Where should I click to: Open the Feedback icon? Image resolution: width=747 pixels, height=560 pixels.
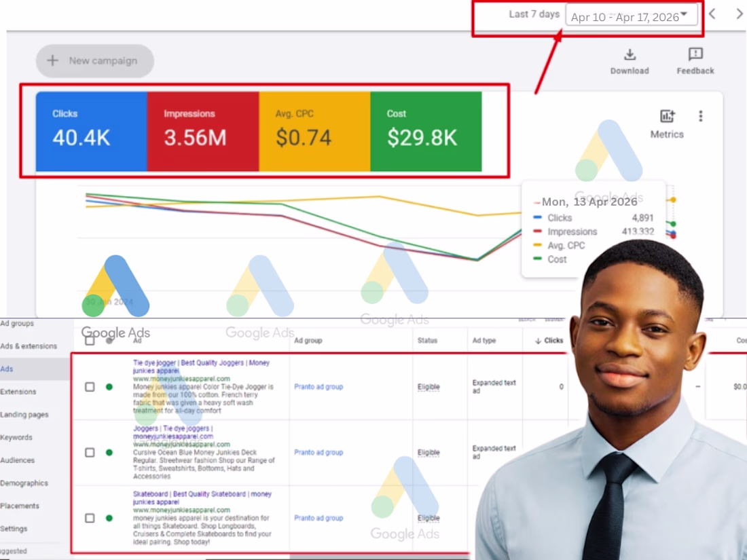695,54
